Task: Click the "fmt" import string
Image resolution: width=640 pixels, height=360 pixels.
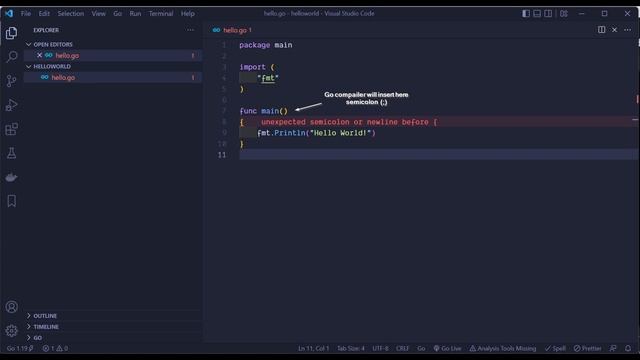Action: [x=268, y=78]
